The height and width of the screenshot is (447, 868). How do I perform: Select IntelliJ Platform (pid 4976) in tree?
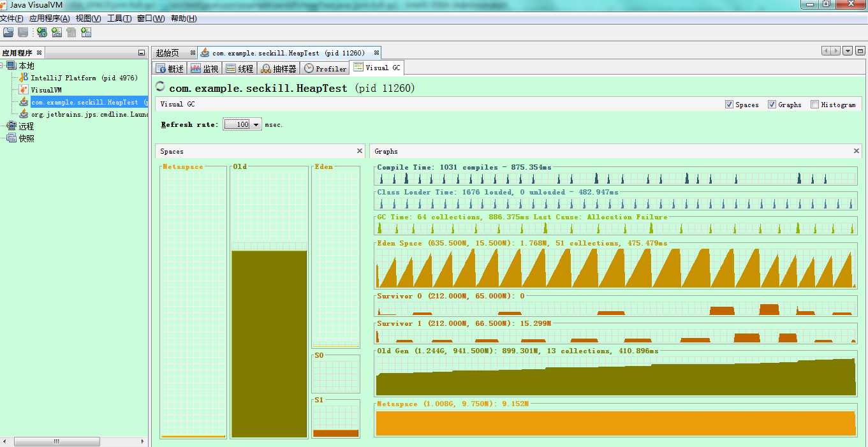point(84,78)
